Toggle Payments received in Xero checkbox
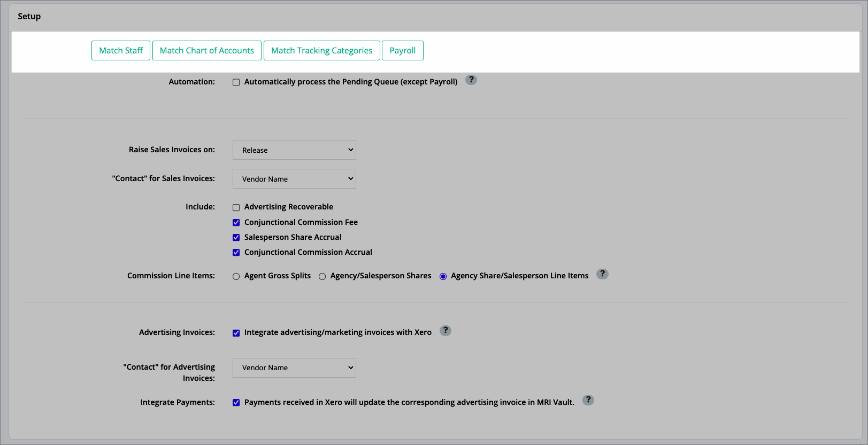 point(236,403)
